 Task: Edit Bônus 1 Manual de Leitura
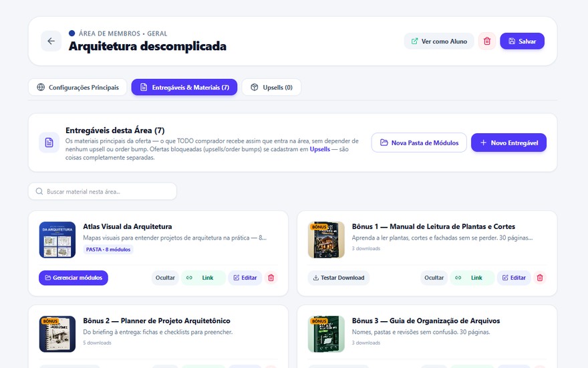[x=514, y=278]
